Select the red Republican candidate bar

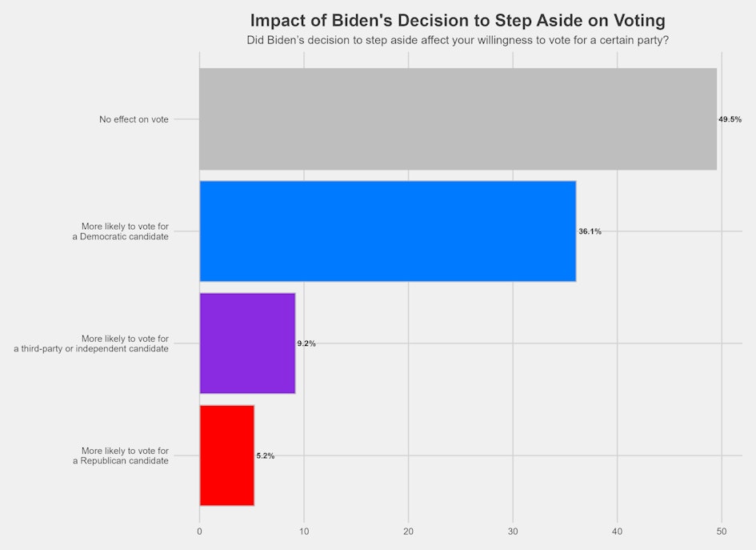pyautogui.click(x=226, y=456)
